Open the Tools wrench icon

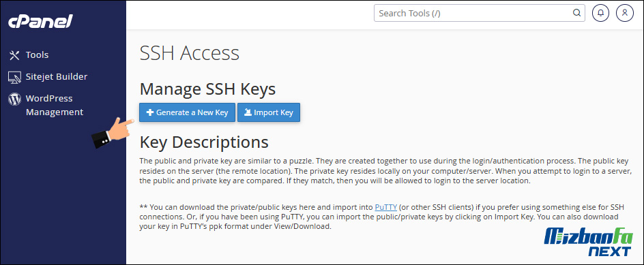click(x=14, y=55)
